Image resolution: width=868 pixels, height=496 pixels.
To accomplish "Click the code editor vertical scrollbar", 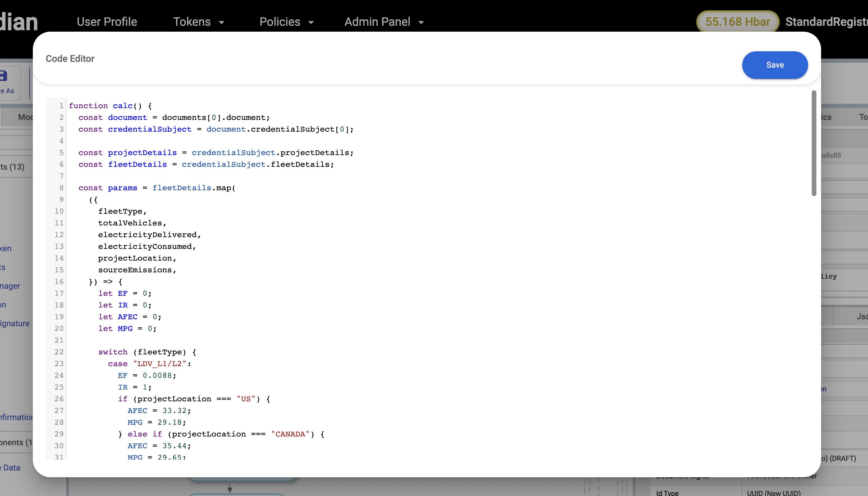I will point(814,143).
